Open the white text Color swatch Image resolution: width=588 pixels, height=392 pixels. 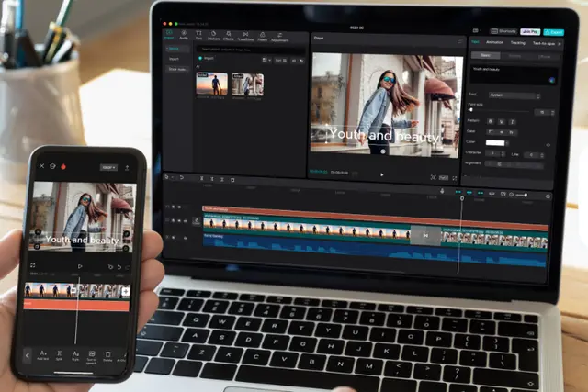coord(495,143)
